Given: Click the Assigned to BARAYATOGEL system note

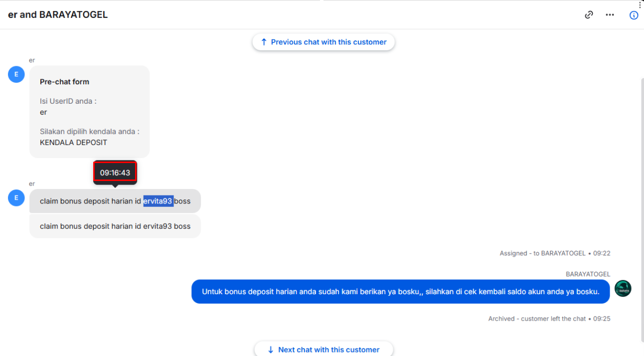Looking at the screenshot, I should pos(555,253).
